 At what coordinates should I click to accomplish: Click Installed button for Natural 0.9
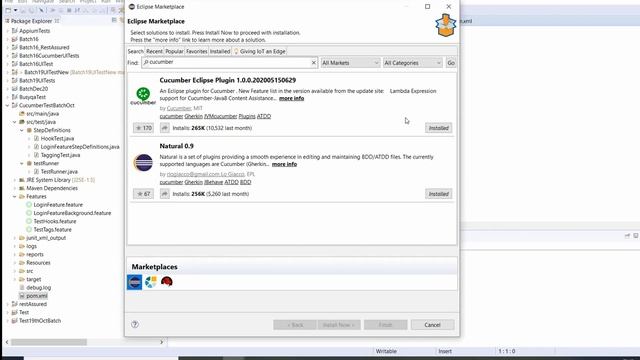coord(438,194)
